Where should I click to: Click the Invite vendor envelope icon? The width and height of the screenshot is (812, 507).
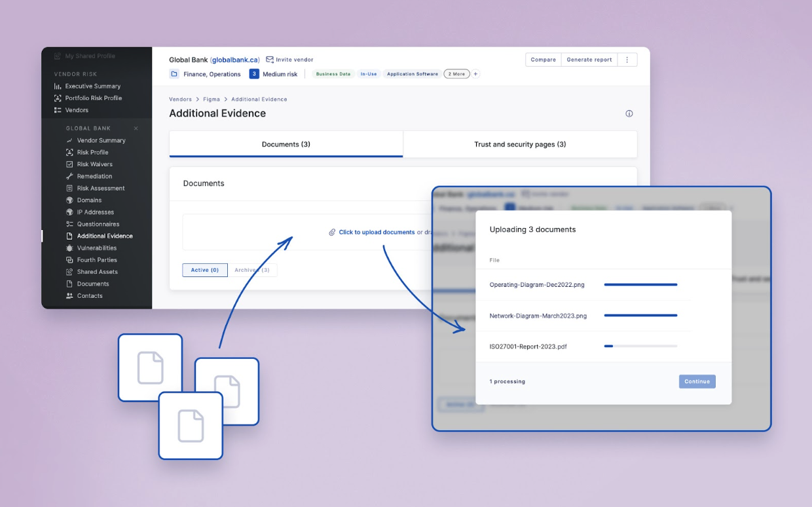coord(268,59)
